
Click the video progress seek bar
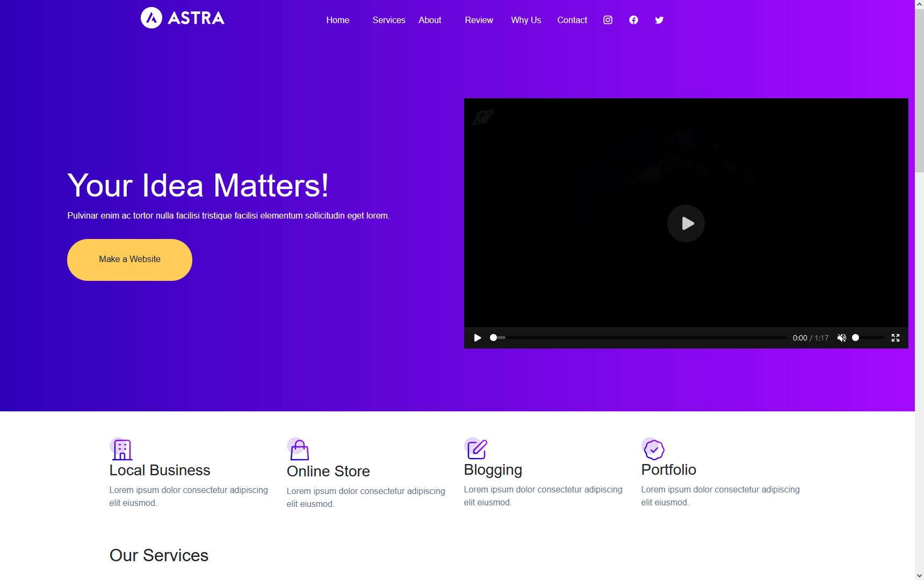coord(639,338)
